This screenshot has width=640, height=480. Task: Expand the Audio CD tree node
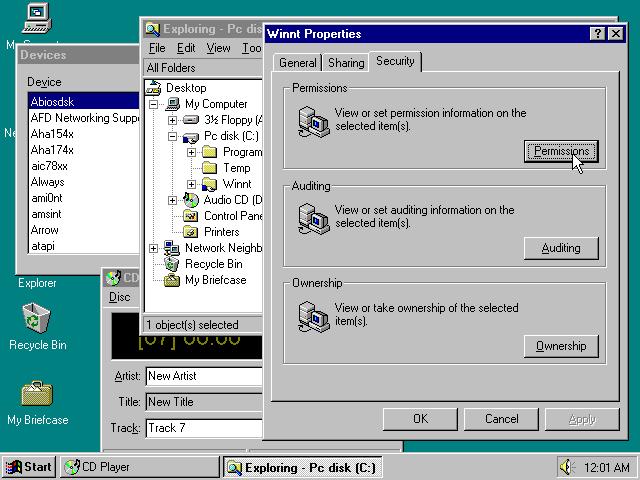[172, 200]
